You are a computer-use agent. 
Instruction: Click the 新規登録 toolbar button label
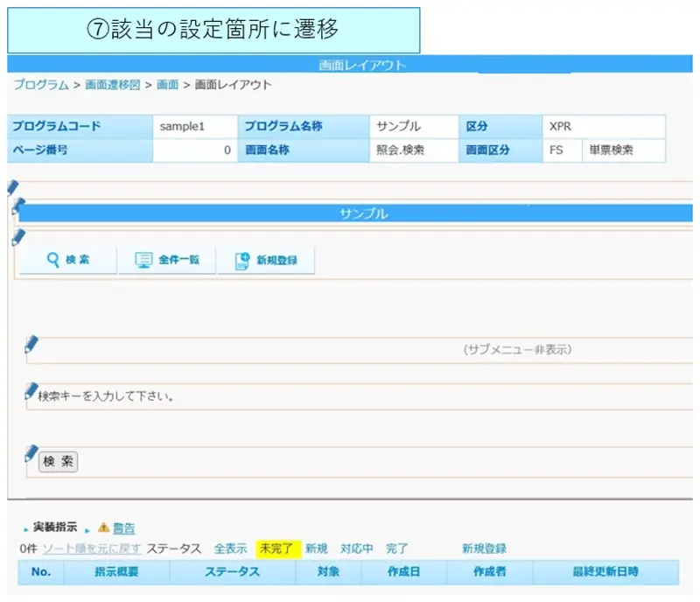click(276, 260)
